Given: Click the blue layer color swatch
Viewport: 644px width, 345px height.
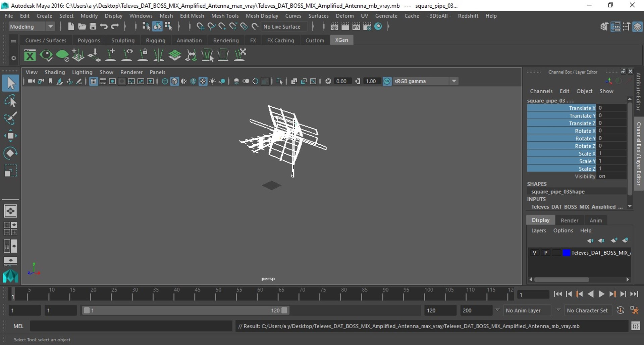Looking at the screenshot, I should click(x=566, y=253).
